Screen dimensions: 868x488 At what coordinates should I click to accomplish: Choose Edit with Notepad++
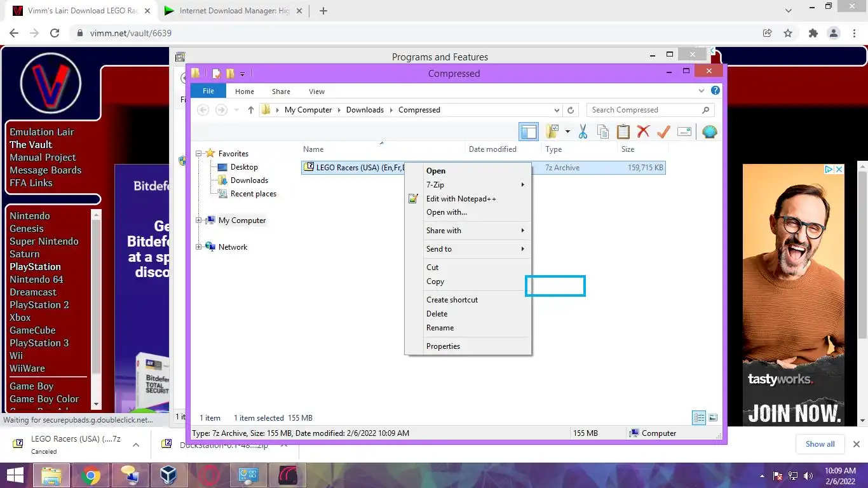click(468, 199)
